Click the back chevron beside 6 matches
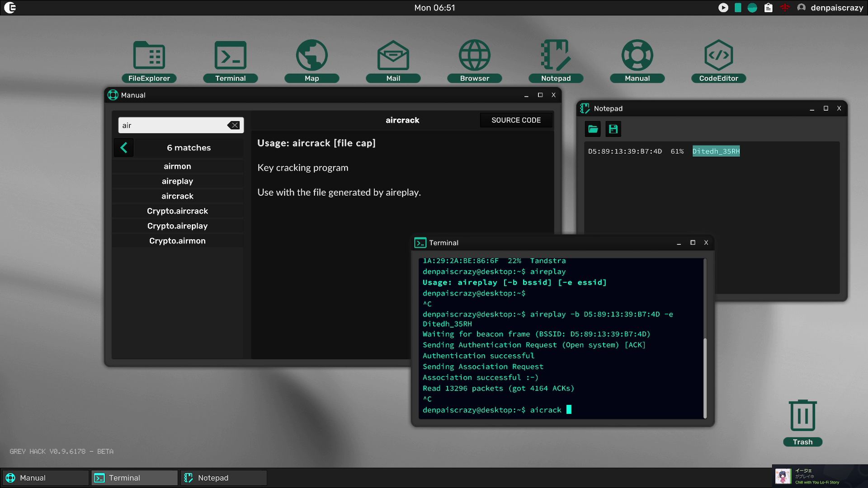868x488 pixels. coord(124,148)
